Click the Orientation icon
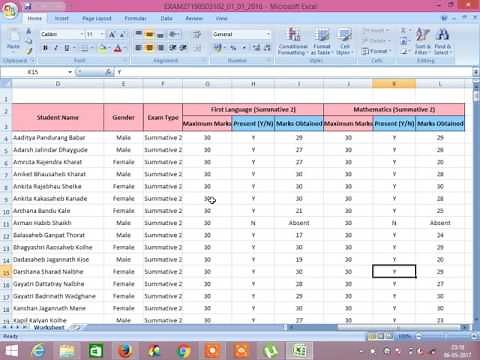 pos(173,34)
